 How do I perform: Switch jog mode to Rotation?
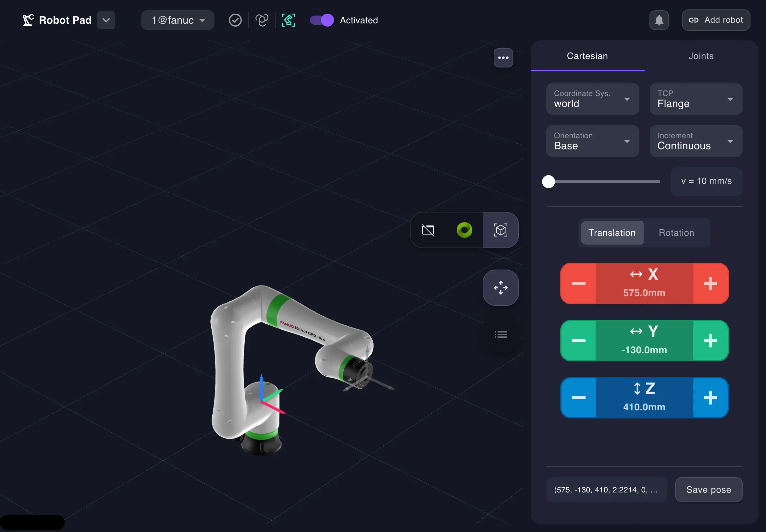point(676,233)
